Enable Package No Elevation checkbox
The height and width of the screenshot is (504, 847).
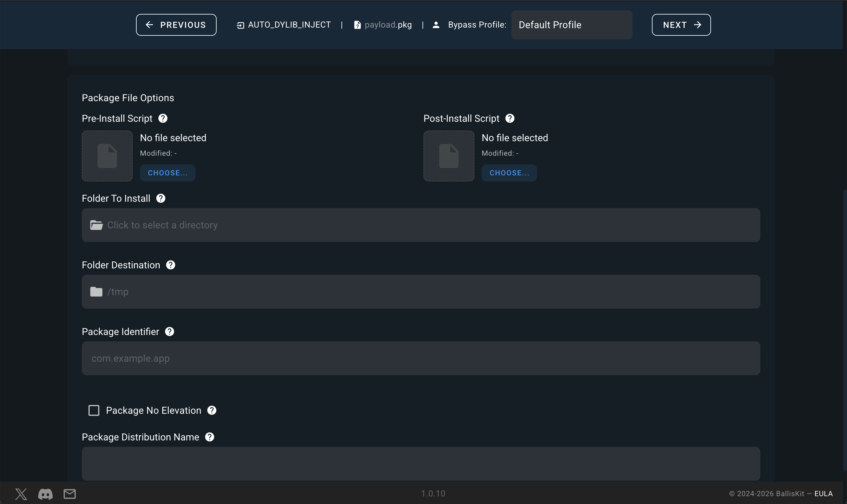coord(94,410)
